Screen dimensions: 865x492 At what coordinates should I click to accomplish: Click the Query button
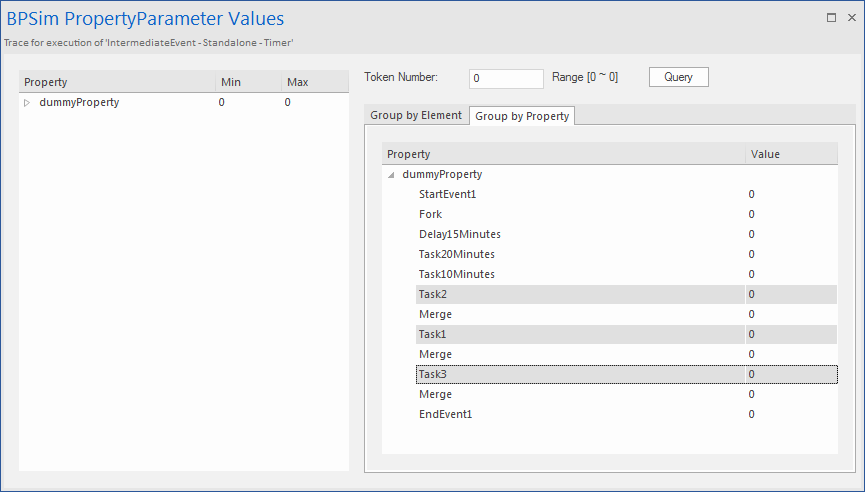(678, 77)
